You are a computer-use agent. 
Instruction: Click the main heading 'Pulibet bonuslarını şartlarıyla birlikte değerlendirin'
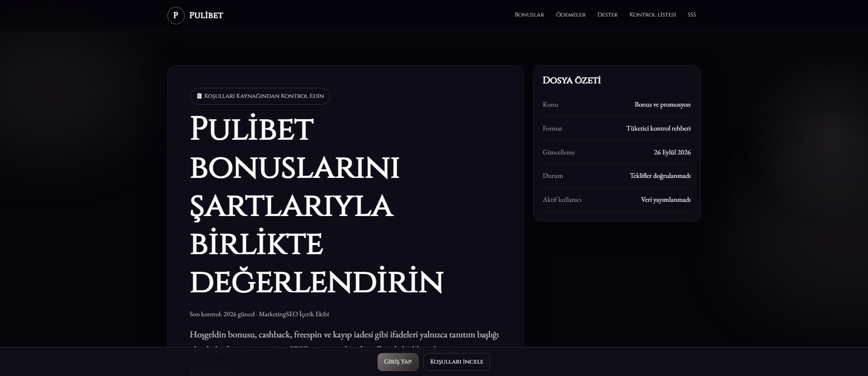pos(316,205)
